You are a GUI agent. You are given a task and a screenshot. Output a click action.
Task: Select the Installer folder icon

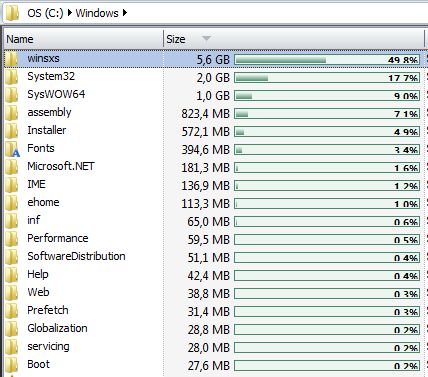12,131
